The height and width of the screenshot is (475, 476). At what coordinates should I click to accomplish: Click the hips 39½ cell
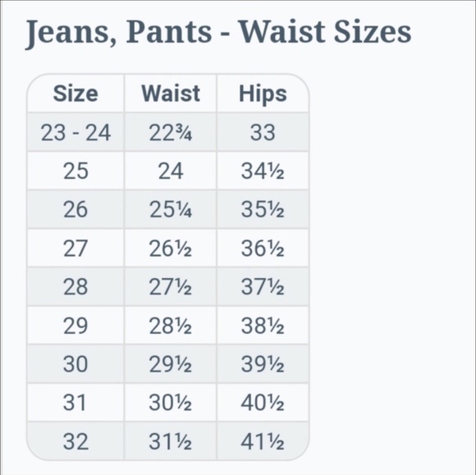point(263,364)
